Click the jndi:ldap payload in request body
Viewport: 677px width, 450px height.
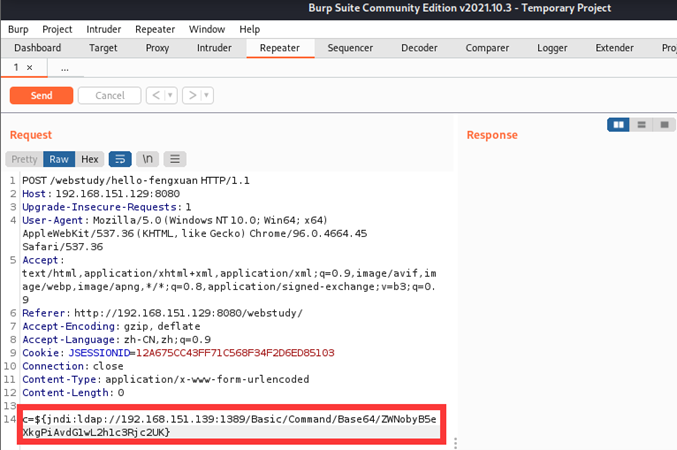pyautogui.click(x=229, y=425)
